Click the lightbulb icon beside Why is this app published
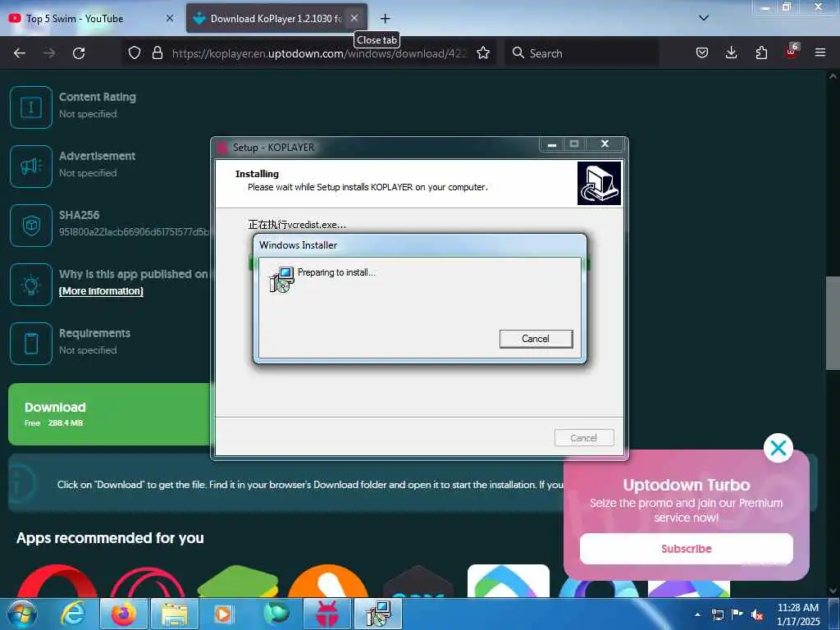Screen dimensions: 840x630 [31, 285]
